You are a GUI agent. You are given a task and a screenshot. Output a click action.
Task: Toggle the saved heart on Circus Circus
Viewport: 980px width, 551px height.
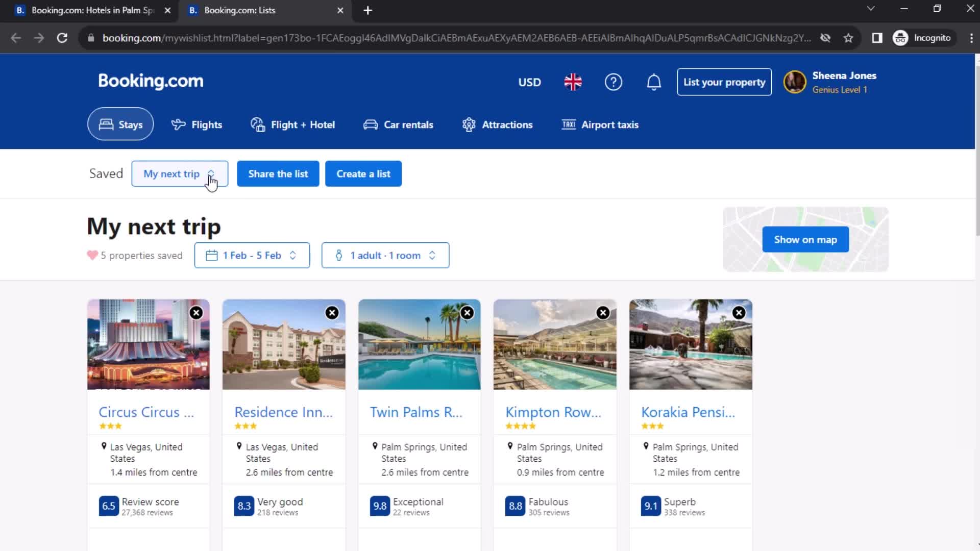pyautogui.click(x=196, y=312)
